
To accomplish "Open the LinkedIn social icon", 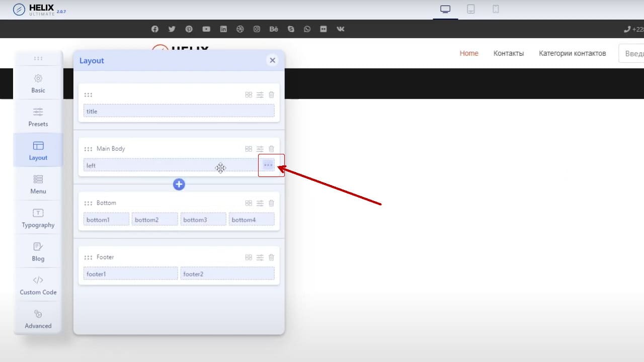I will pos(223,29).
